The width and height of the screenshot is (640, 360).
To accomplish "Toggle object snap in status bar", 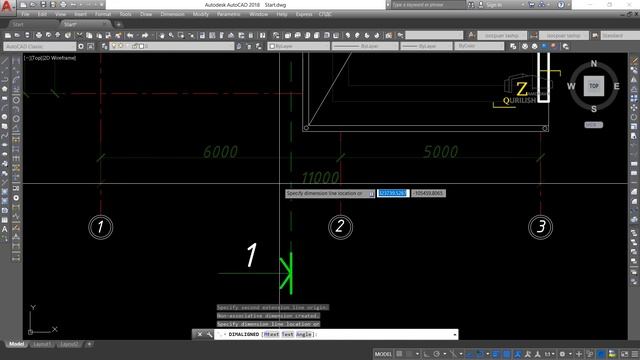I will 480,354.
